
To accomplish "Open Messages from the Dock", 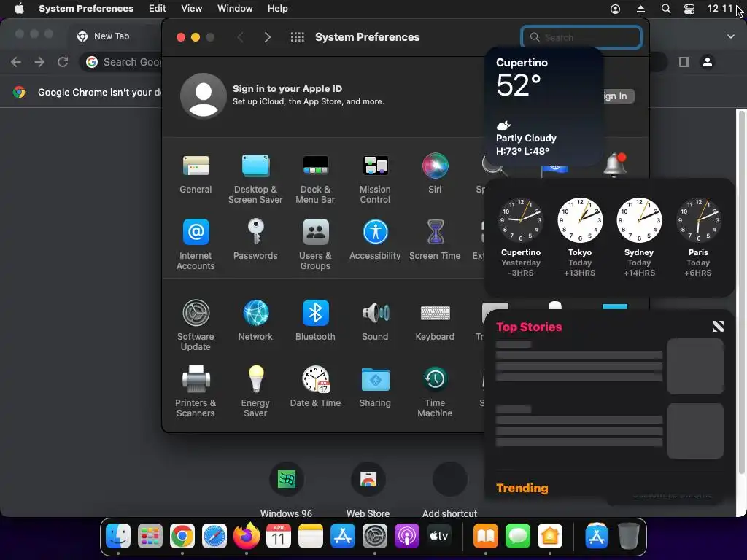I will tap(518, 536).
